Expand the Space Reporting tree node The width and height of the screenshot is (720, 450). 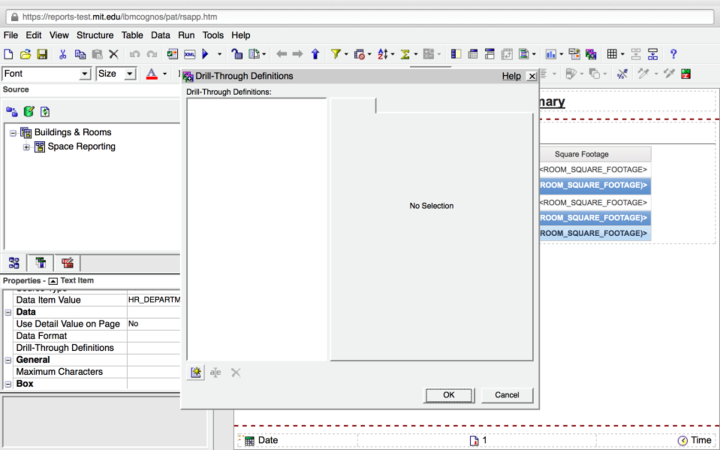click(x=27, y=147)
